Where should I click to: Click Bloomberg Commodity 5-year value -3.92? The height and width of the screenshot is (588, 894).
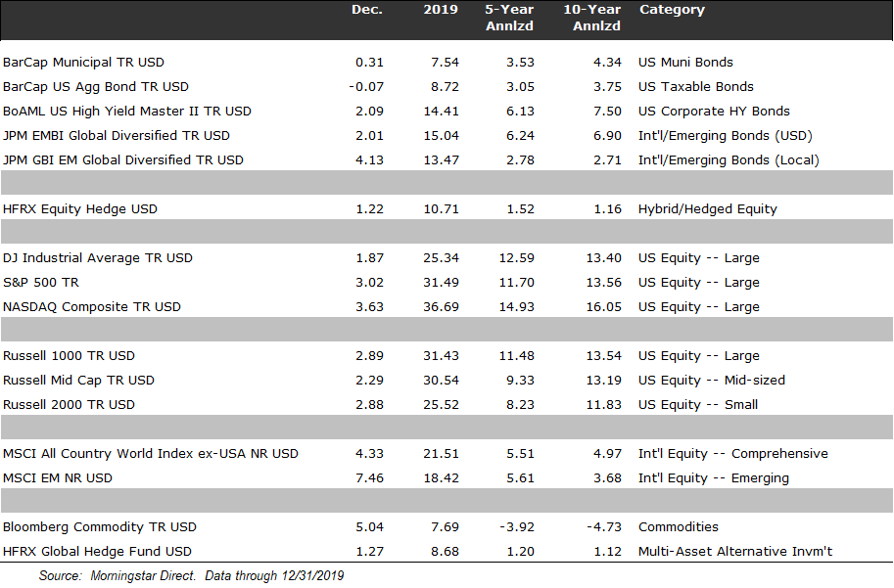517,527
